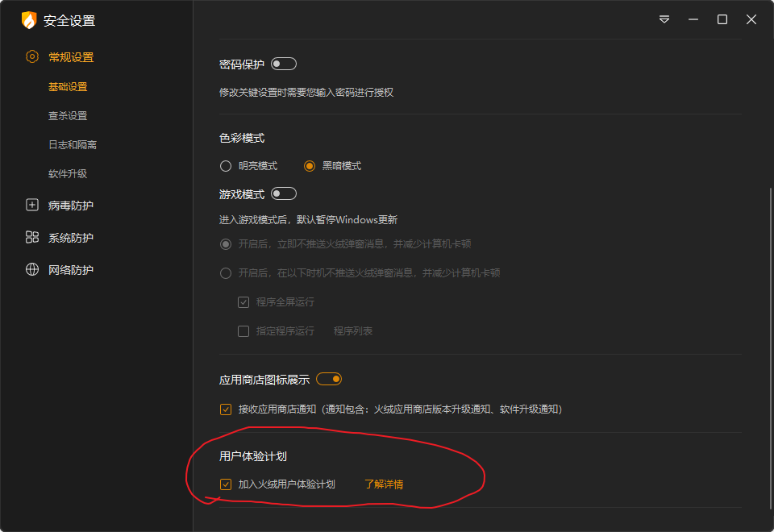Open the 了解详情 link
Viewport: 774px width, 532px height.
pyautogui.click(x=384, y=484)
